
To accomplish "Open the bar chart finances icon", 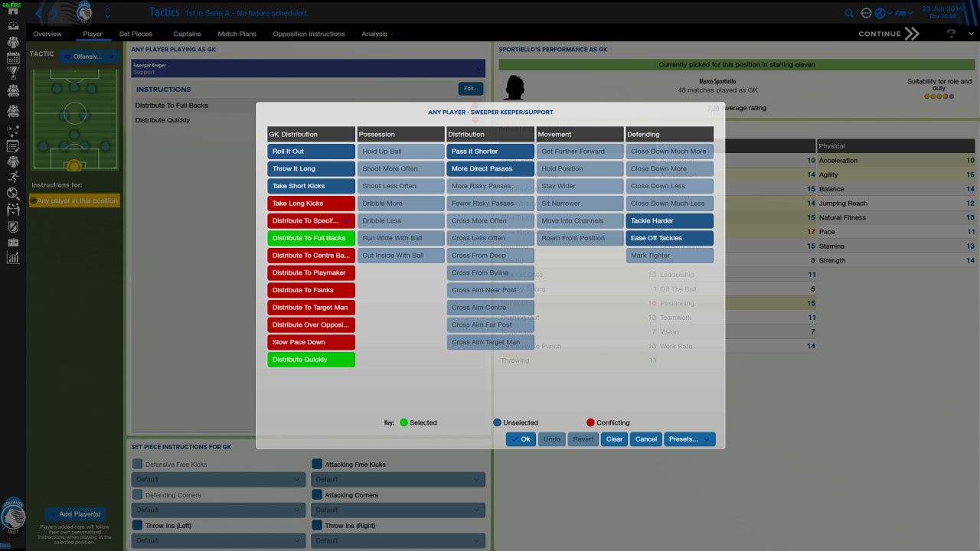I will point(13,258).
